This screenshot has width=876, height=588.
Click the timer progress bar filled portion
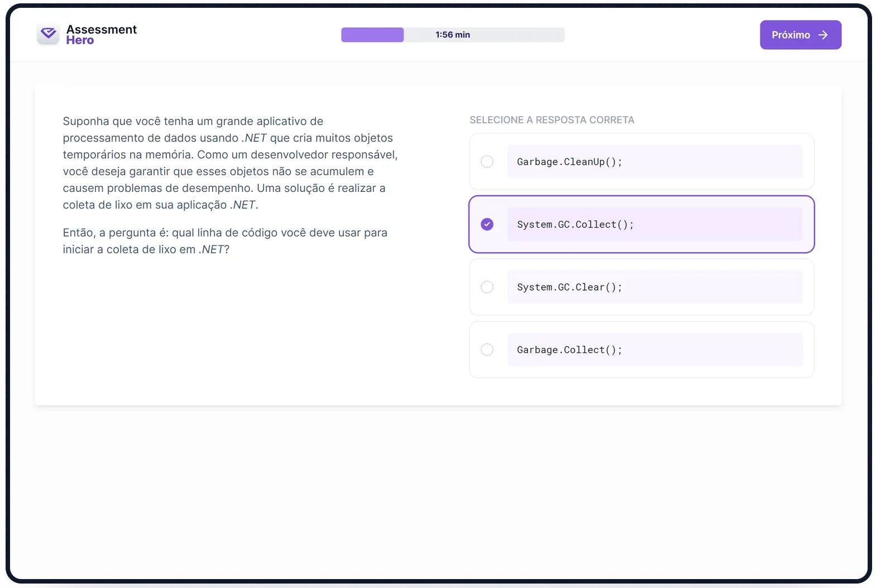point(372,35)
